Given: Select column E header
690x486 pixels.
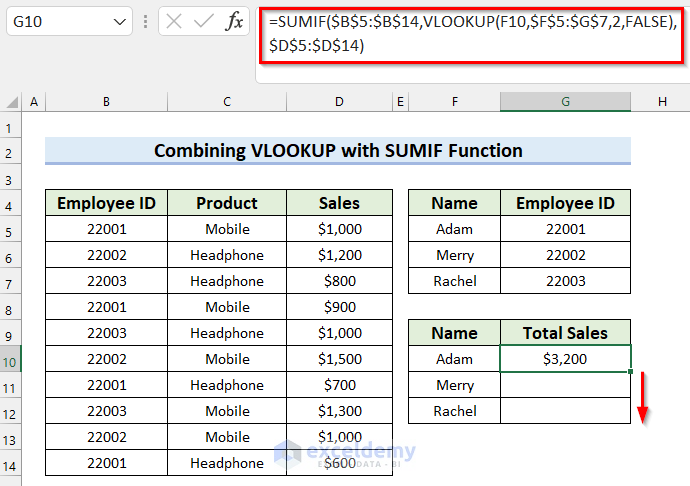Looking at the screenshot, I should (x=400, y=102).
